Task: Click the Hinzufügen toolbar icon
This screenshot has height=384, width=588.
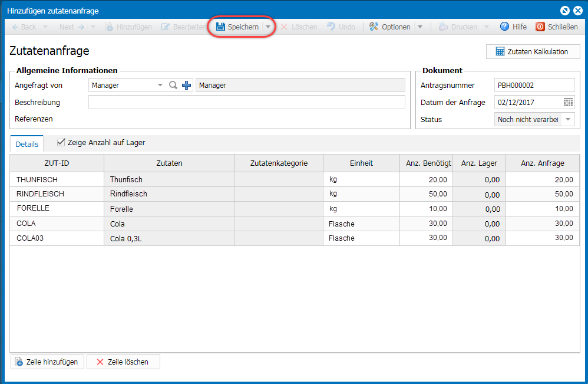Action: (x=109, y=27)
